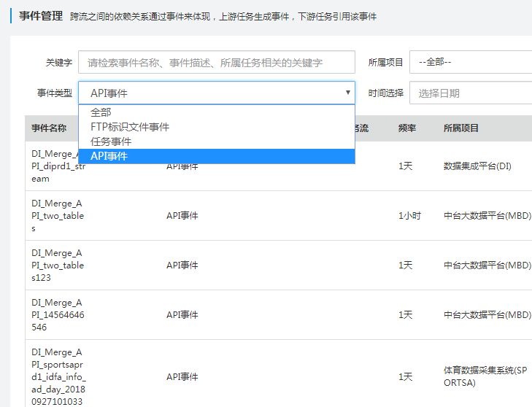
Task: Click the 频率 column header
Action: point(407,128)
